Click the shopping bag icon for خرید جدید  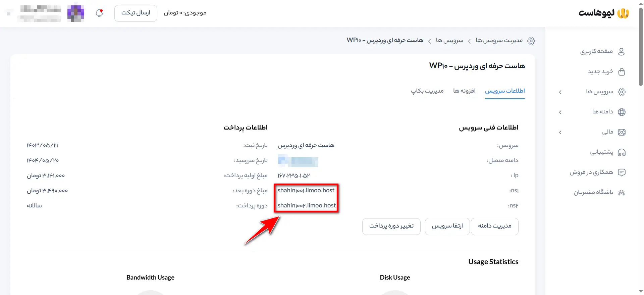click(622, 72)
